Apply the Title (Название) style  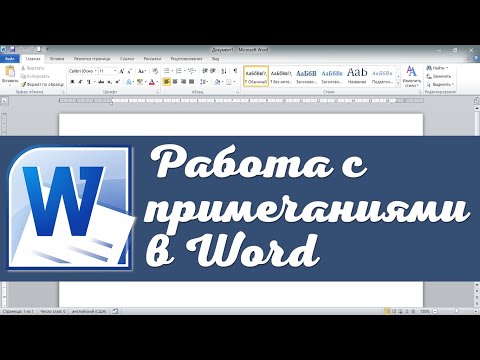tap(357, 76)
